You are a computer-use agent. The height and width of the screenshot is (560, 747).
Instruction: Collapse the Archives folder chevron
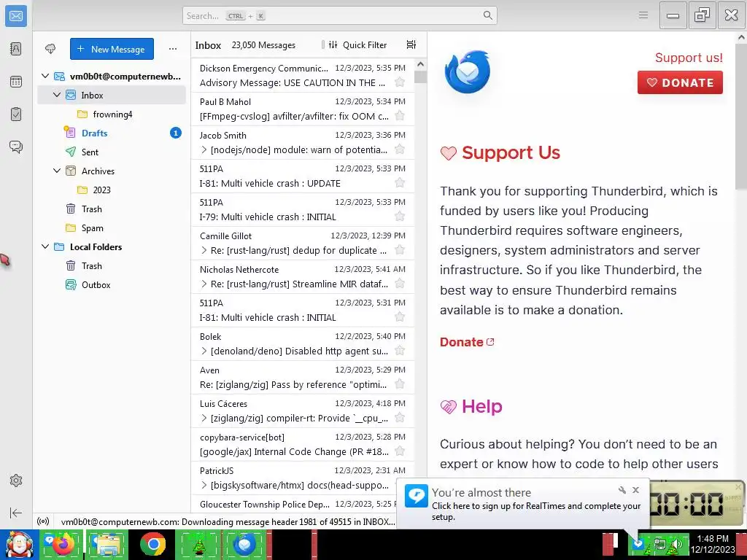(x=57, y=171)
